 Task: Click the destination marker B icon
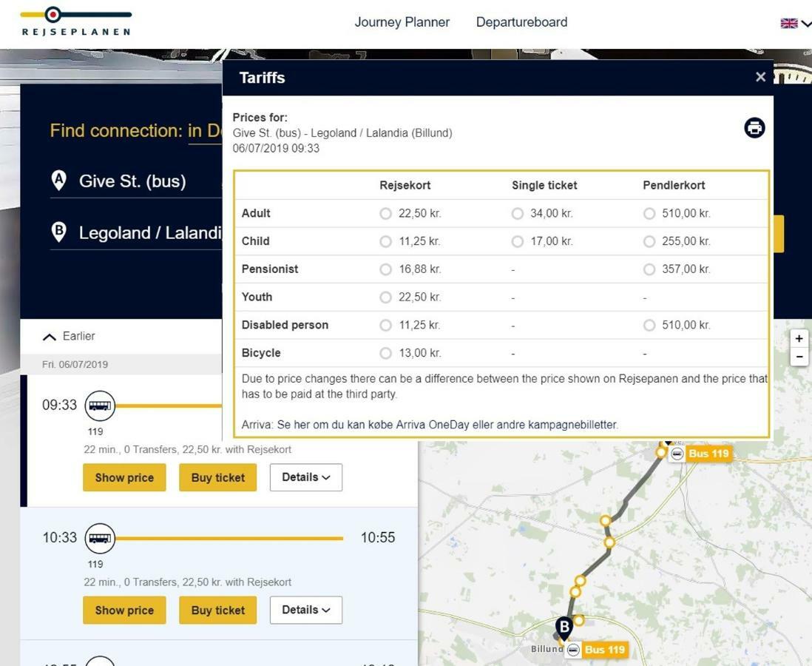[x=59, y=231]
